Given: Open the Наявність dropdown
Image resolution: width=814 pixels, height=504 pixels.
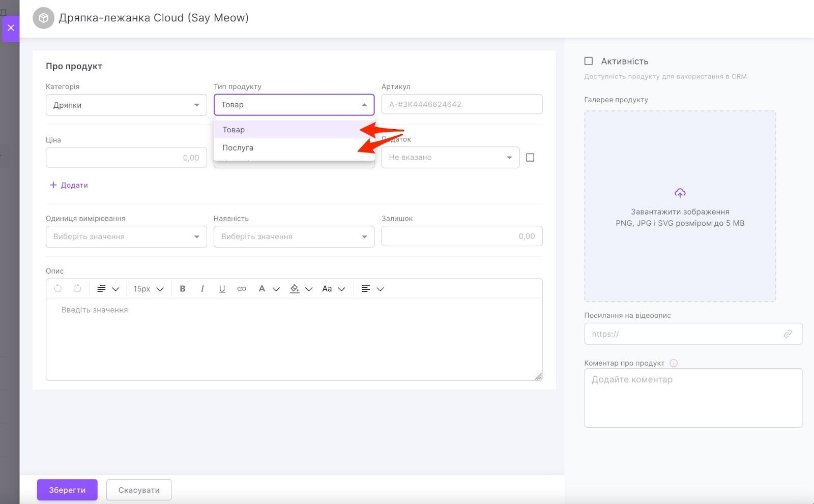Looking at the screenshot, I should pos(294,236).
